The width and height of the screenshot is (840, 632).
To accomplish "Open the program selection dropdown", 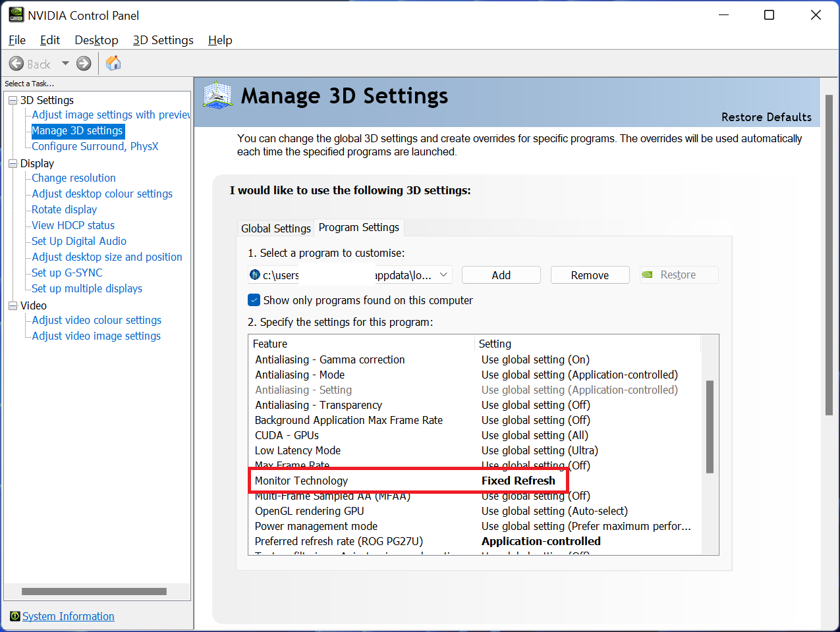I will coord(444,275).
